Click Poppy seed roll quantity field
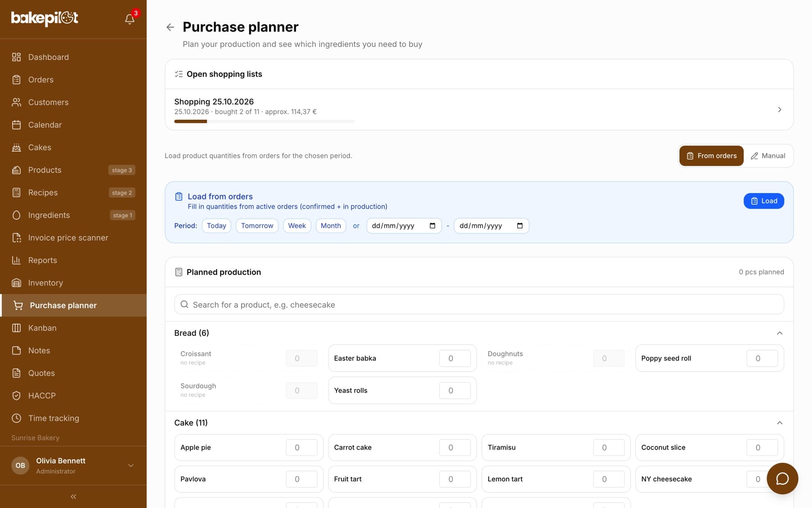 pyautogui.click(x=762, y=359)
